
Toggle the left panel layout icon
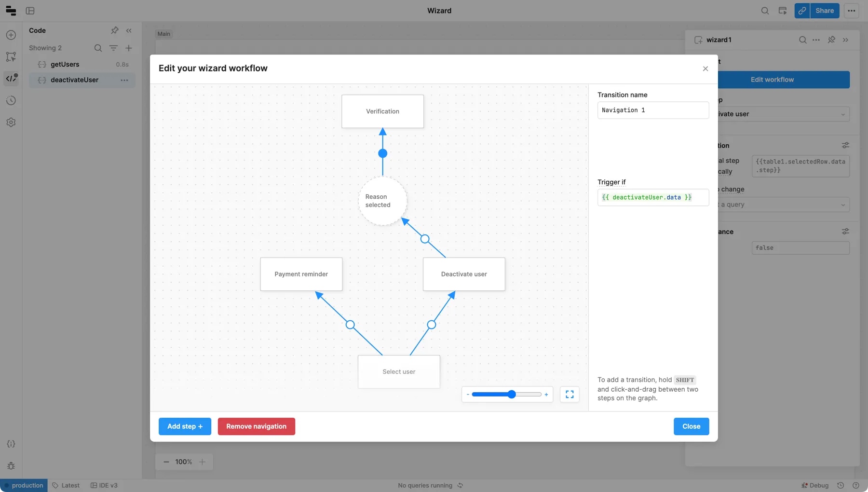click(30, 11)
